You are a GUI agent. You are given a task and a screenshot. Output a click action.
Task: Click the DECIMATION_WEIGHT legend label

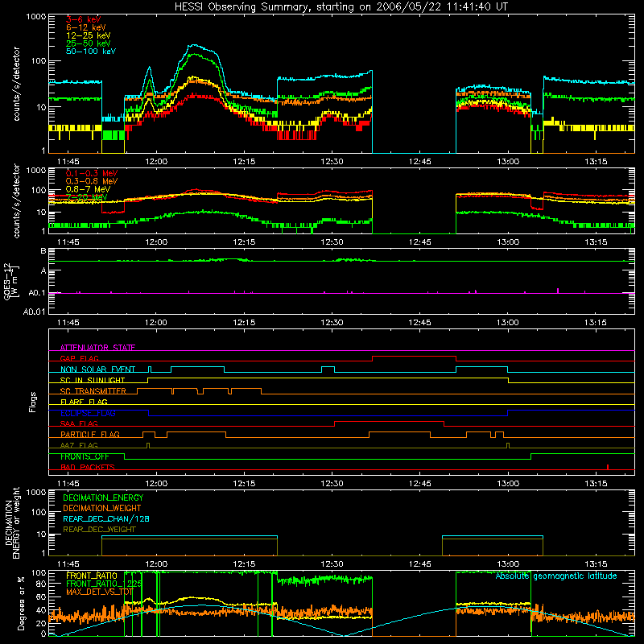[102, 508]
